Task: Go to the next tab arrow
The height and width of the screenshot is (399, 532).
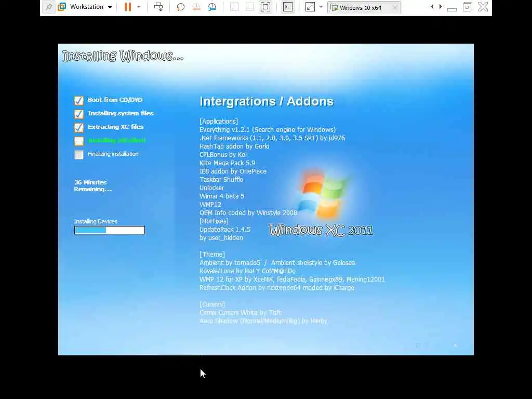Action: [441, 7]
